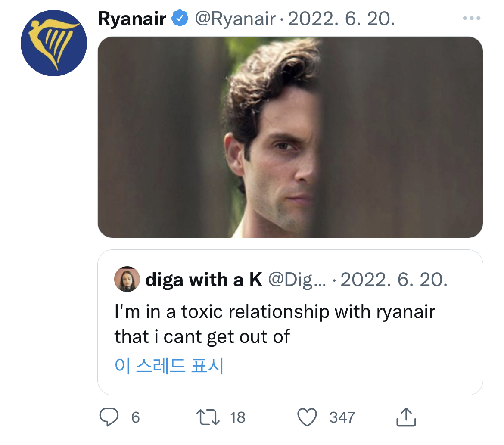Enlarge the man peeking through fence image

click(x=290, y=137)
